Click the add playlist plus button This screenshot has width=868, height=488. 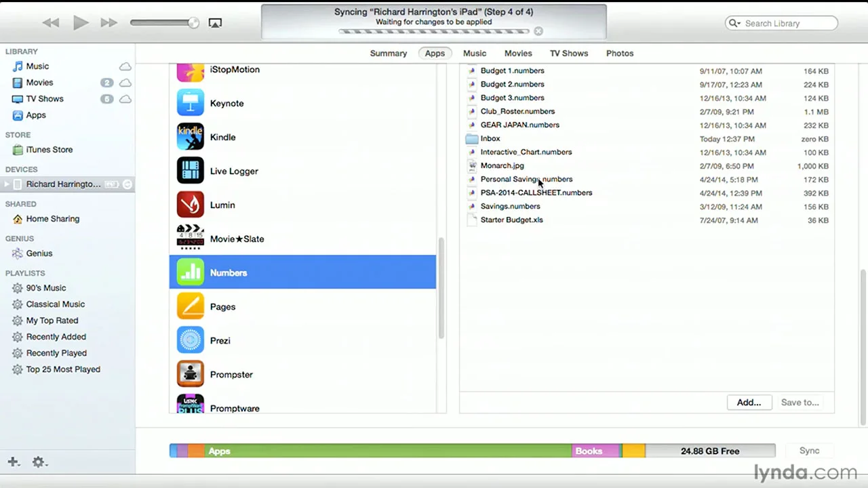(13, 462)
